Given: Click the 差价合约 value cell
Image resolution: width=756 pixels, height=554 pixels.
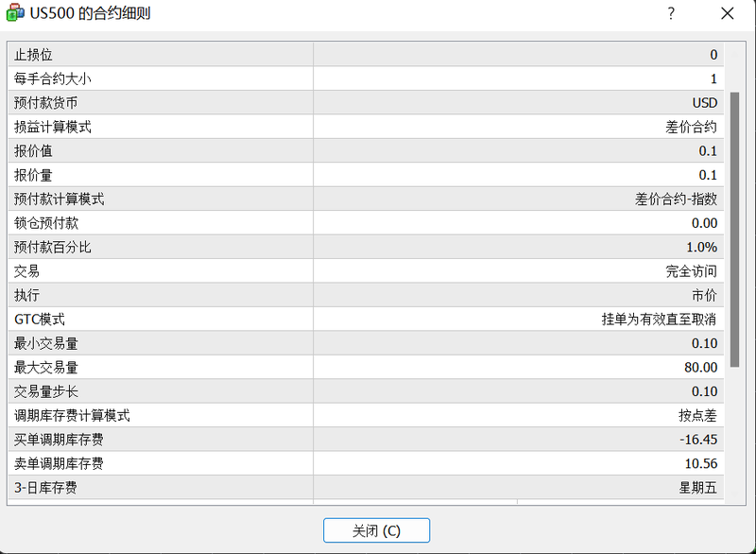Looking at the screenshot, I should point(691,128).
